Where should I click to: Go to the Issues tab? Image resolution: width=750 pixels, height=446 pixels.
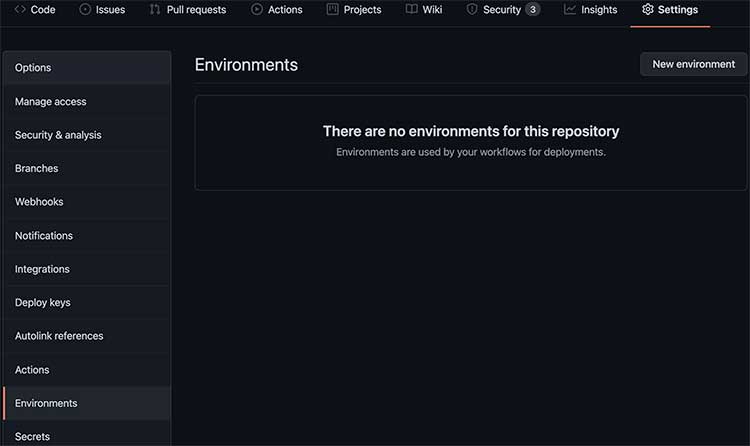click(102, 10)
